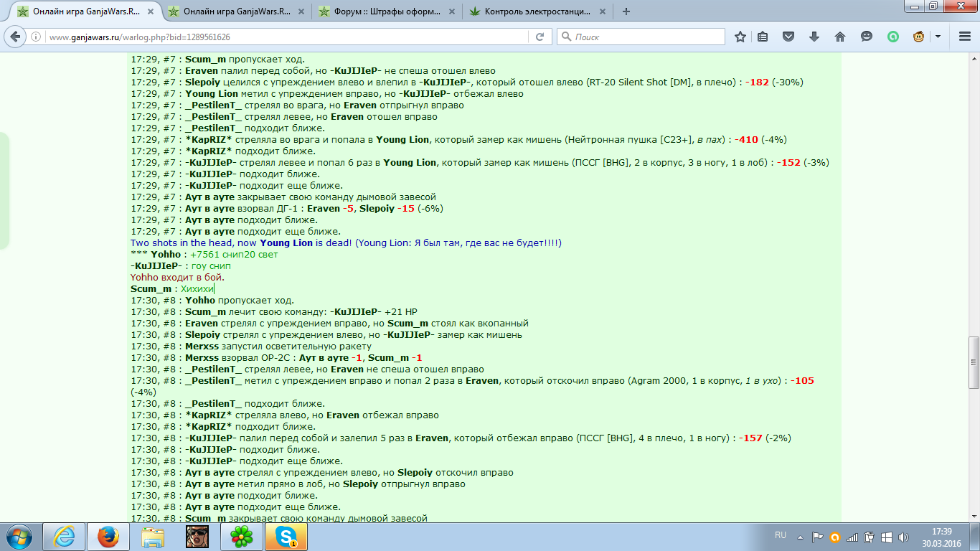Close the Контроль электростанции tab

point(602,11)
